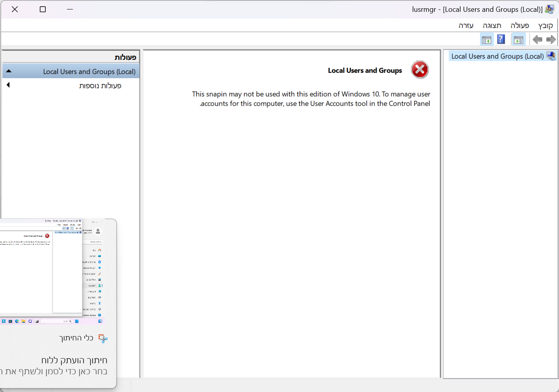This screenshot has height=392, width=559.
Task: Open the קובץ menu
Action: pyautogui.click(x=546, y=26)
